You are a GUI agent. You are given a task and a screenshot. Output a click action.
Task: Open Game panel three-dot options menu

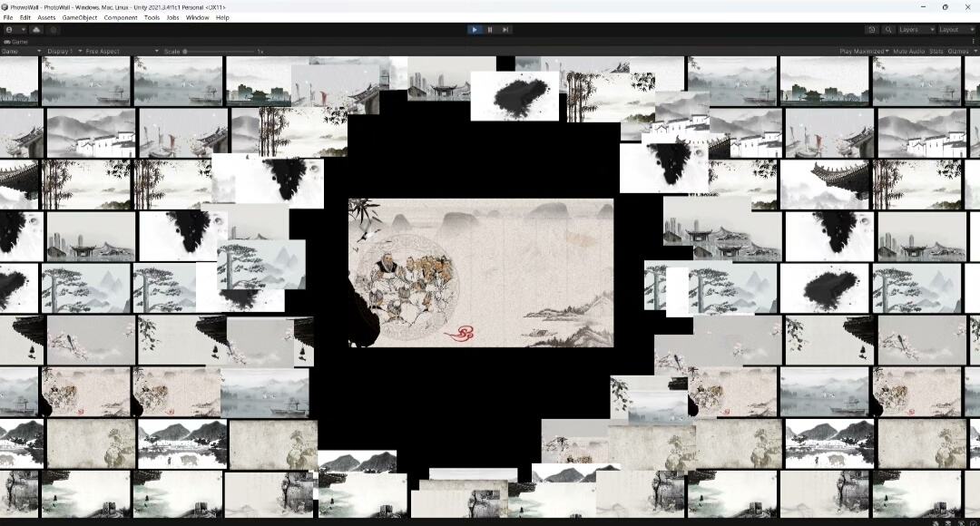973,42
